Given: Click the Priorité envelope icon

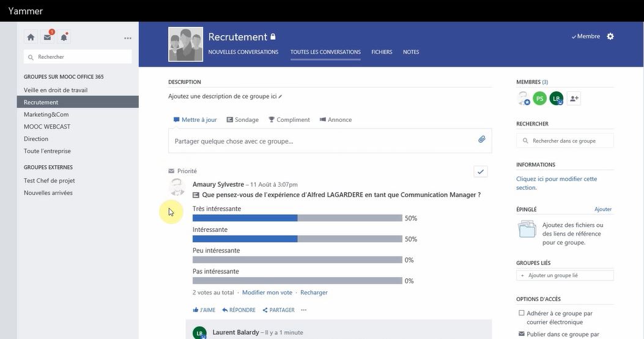Looking at the screenshot, I should [171, 171].
